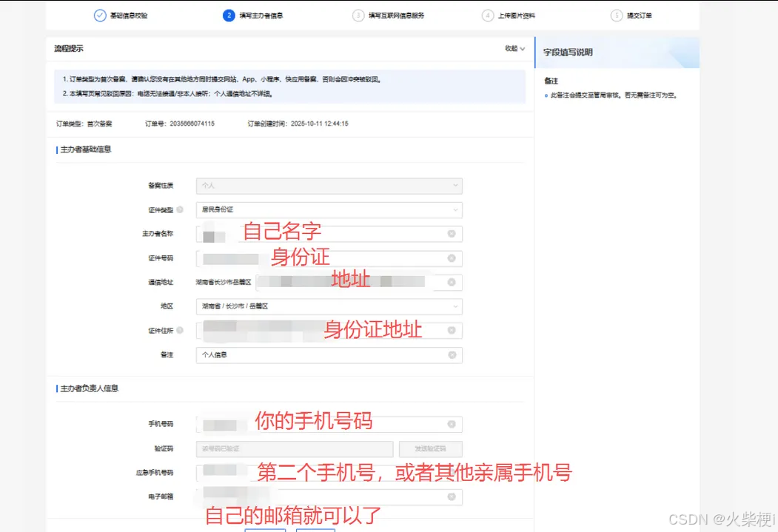Click the note text 此备注会提交至管局审核
The height and width of the screenshot is (532, 778).
pos(614,95)
